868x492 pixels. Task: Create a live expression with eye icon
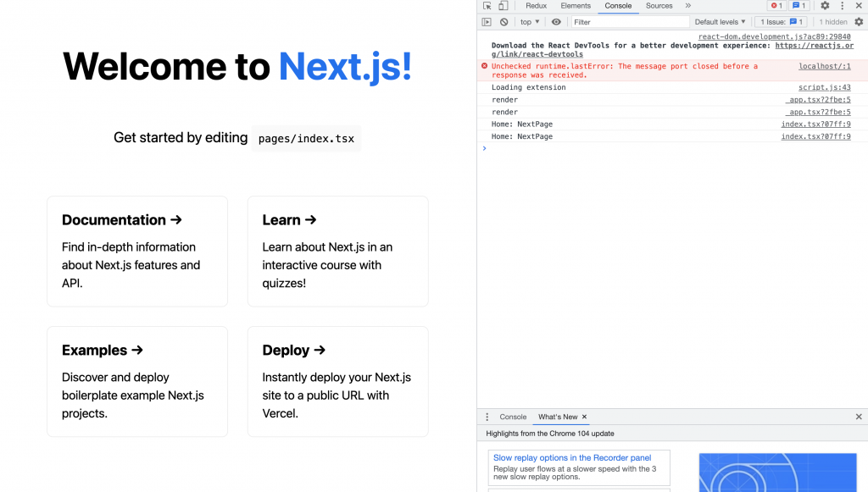click(556, 22)
